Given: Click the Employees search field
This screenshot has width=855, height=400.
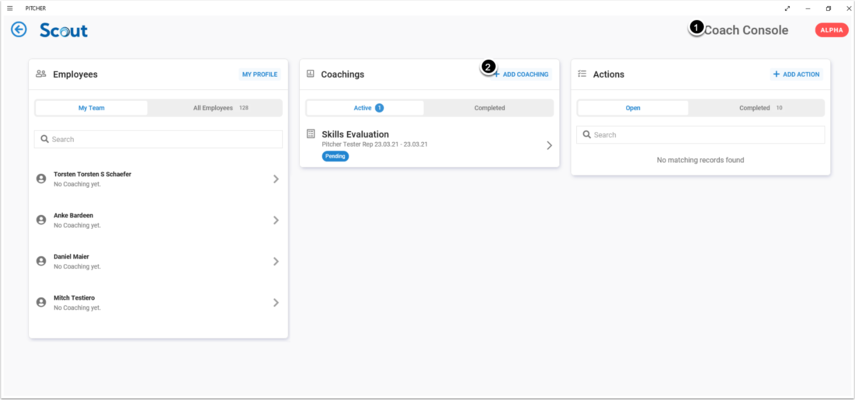Looking at the screenshot, I should [158, 140].
